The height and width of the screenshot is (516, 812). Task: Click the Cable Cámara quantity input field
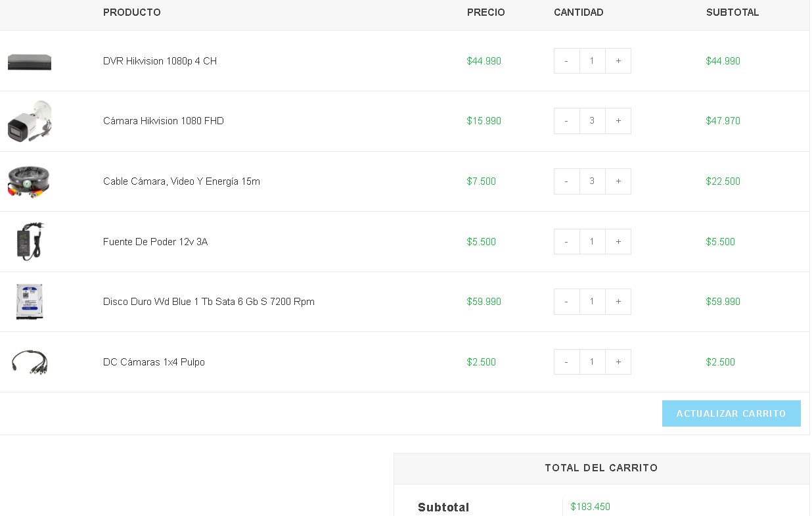(x=592, y=181)
